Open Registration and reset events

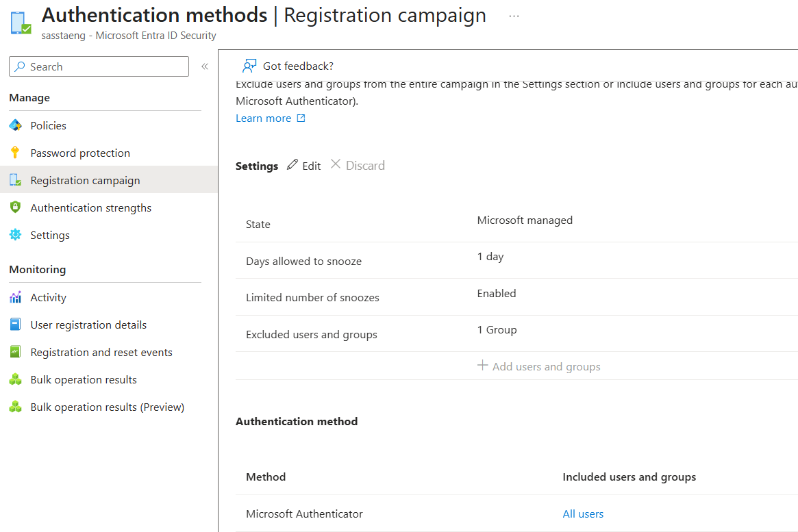101,353
